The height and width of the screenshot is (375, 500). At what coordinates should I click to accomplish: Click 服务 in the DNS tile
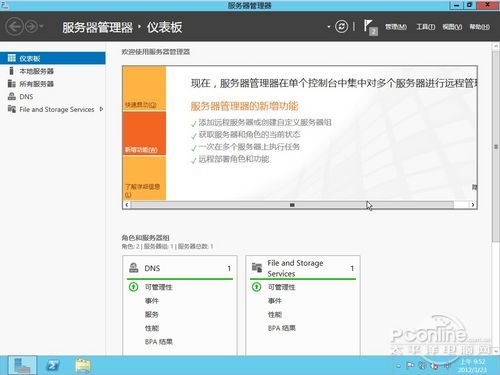[x=152, y=314]
